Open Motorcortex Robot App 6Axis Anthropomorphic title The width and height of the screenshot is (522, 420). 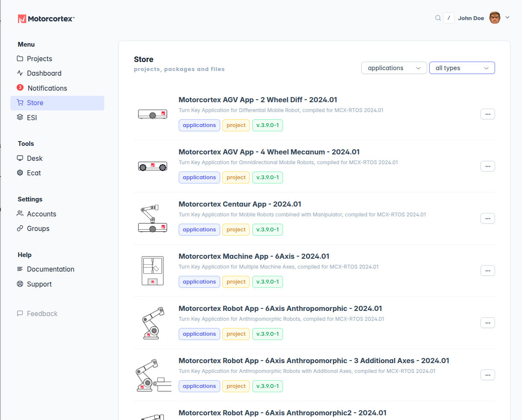(x=280, y=308)
